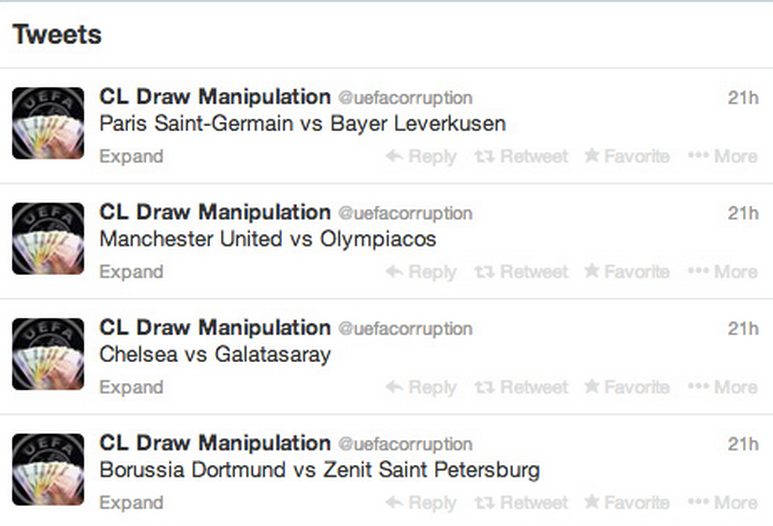
Task: Open CL Draw Manipulation name on the Chelsea tweet
Action: [x=215, y=328]
